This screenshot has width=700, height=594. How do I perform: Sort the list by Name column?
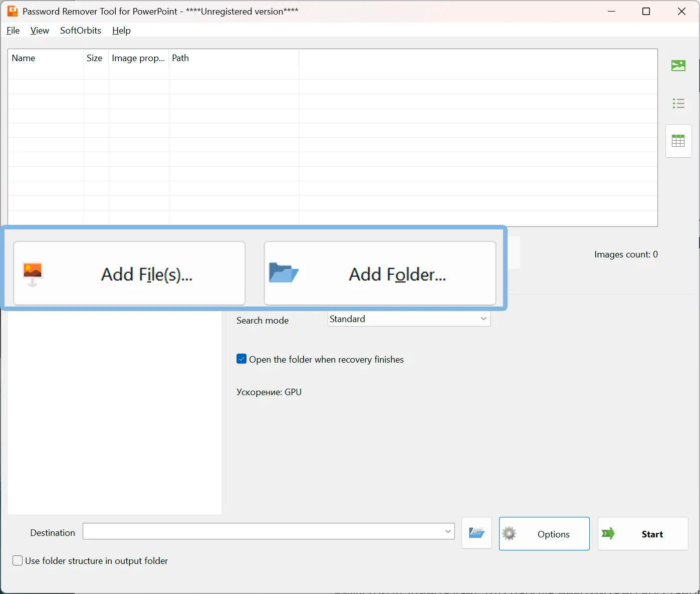pyautogui.click(x=46, y=58)
